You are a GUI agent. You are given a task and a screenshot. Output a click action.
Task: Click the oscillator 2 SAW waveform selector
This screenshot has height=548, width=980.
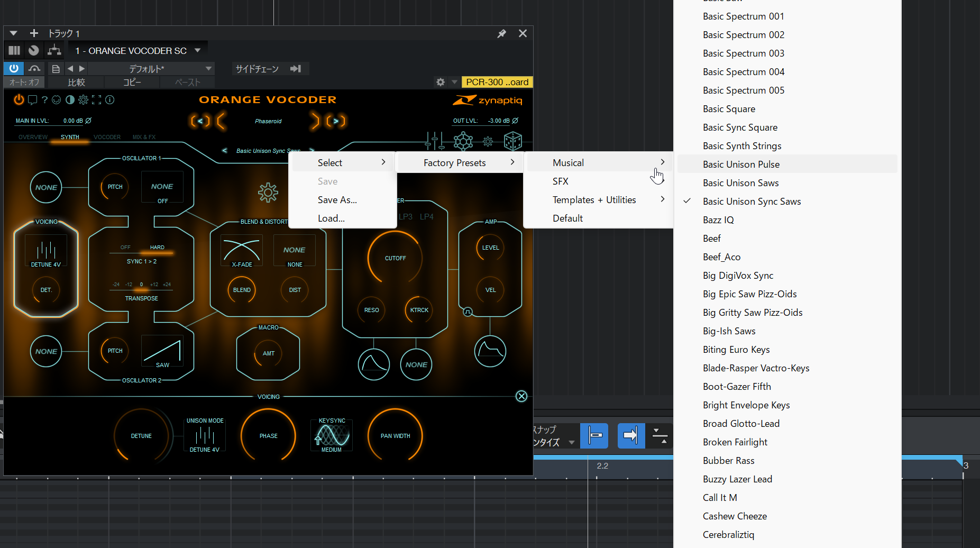pos(162,351)
